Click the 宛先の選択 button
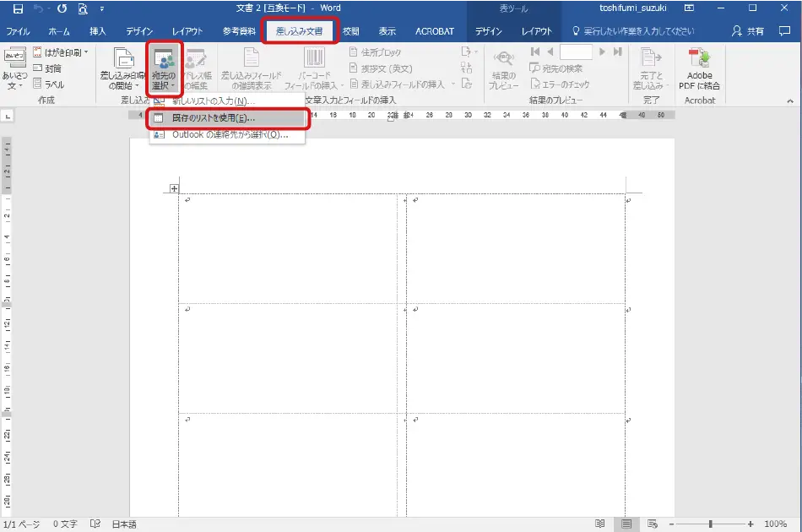 [164, 68]
